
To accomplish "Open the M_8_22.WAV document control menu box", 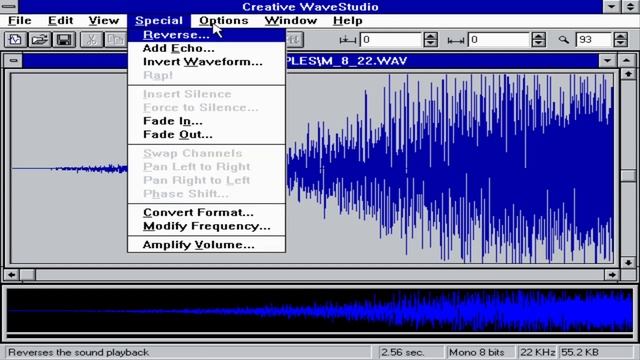I will pos(13,61).
